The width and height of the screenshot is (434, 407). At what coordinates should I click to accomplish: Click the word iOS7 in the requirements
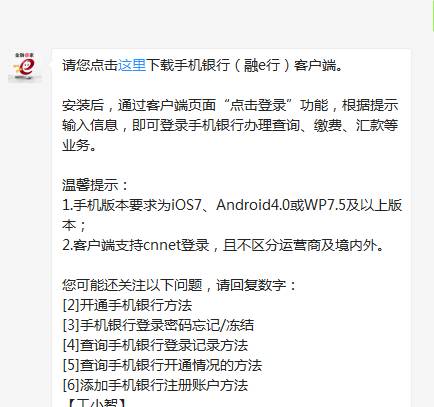point(186,205)
